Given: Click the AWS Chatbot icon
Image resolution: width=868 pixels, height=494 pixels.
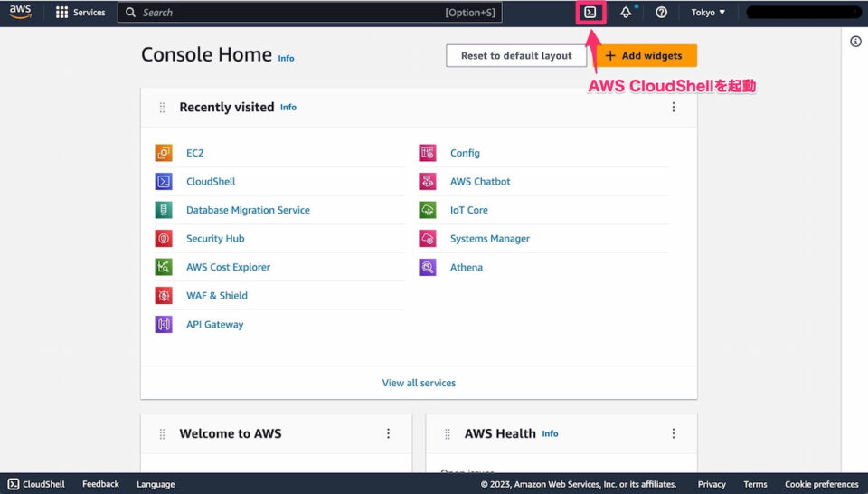Looking at the screenshot, I should pos(428,182).
